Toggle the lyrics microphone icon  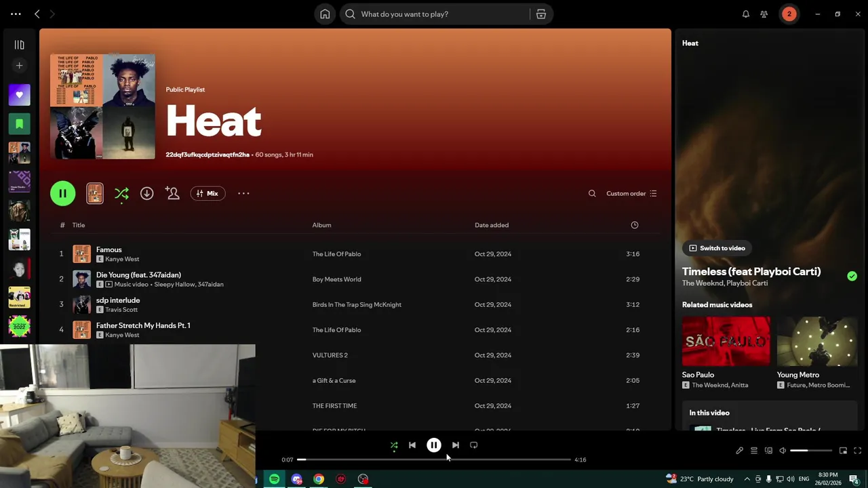(x=740, y=451)
